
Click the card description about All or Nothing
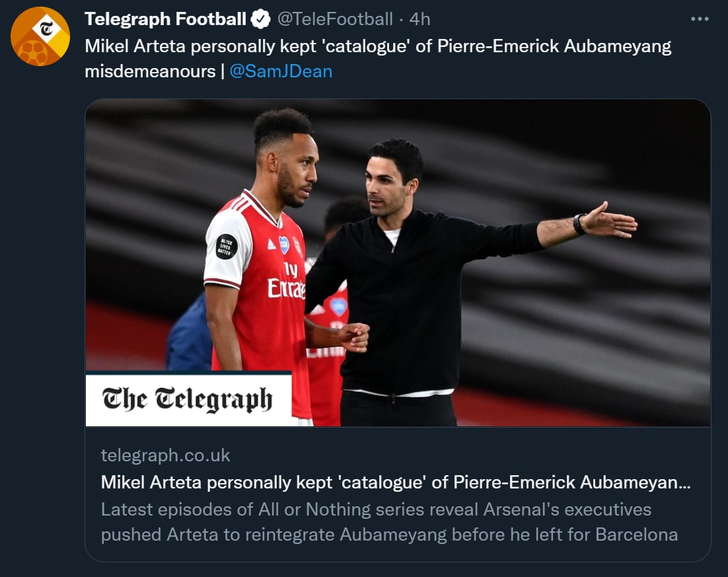389,521
